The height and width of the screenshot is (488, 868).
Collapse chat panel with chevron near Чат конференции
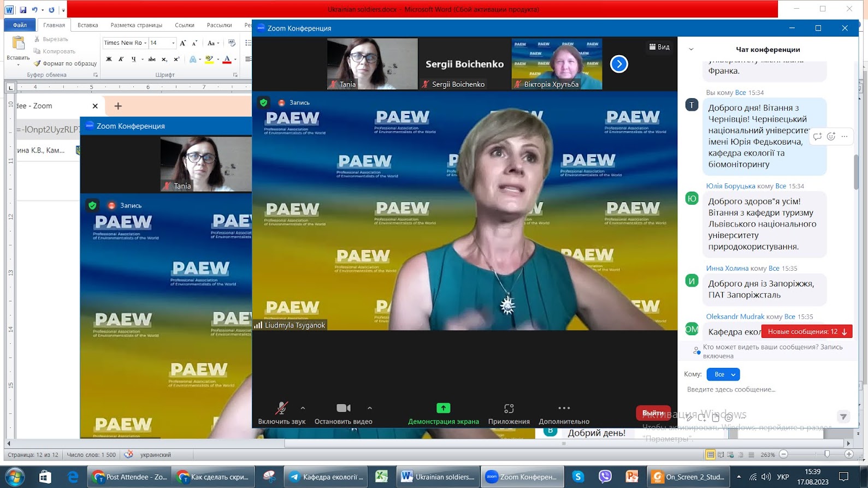tap(691, 49)
